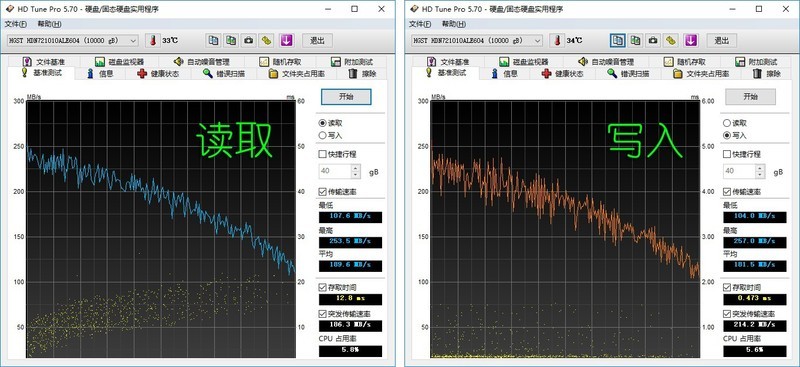The height and width of the screenshot is (367, 800).
Task: Click blue info 信息 icon in read-test window
Action: [90, 74]
